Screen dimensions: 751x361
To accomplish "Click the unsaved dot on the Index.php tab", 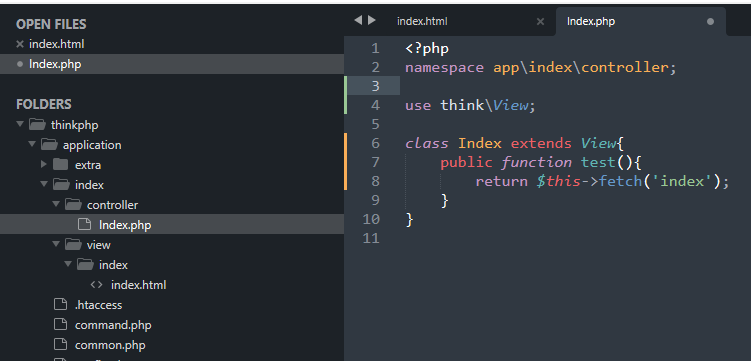I will (x=710, y=22).
